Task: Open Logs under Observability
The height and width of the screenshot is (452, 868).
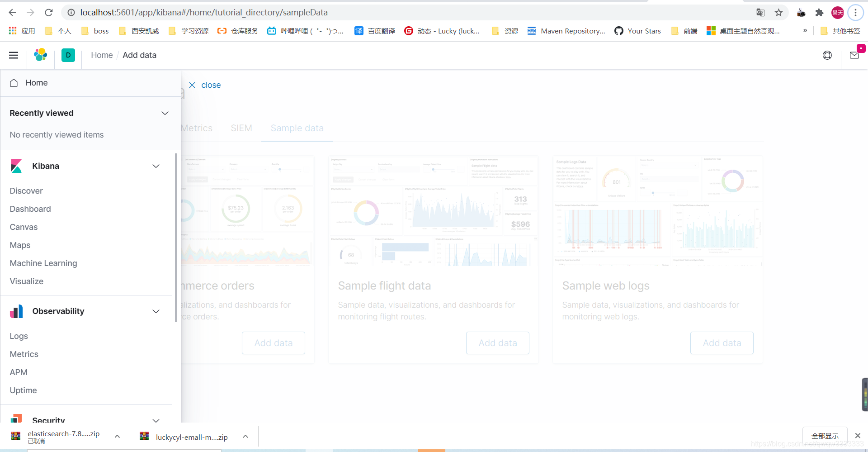Action: [19, 336]
